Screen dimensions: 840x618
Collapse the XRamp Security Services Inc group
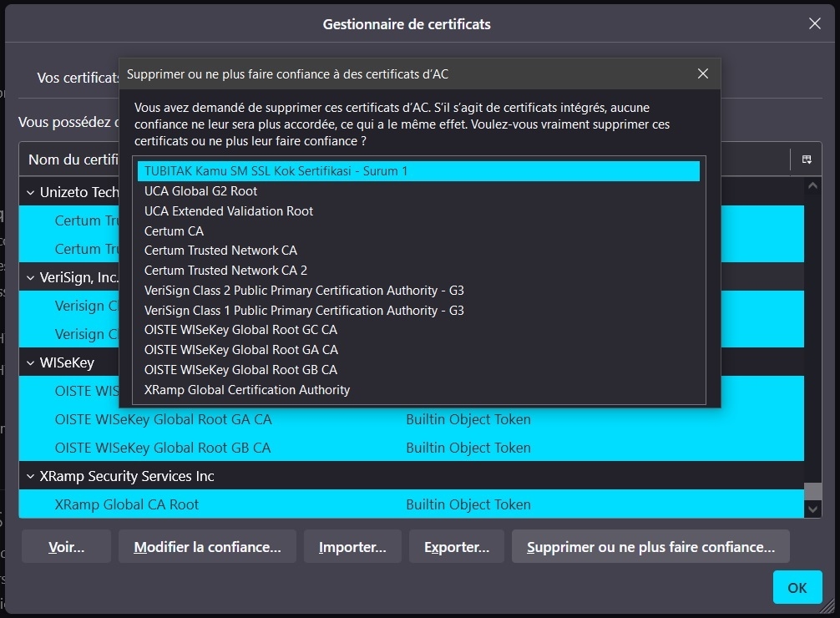click(x=31, y=476)
